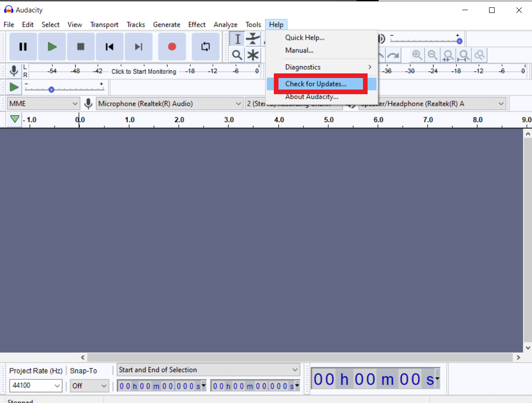Enable Loop playback
Viewport: 532px width, 403px height.
(205, 46)
